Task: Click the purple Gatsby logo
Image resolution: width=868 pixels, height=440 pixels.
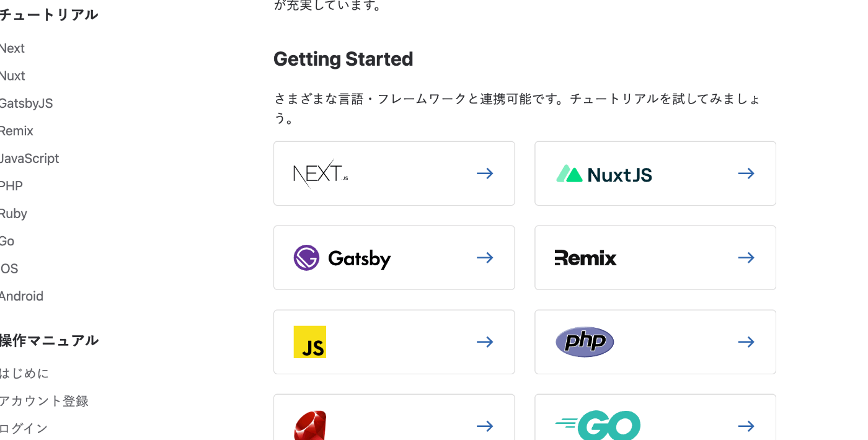Action: 342,258
